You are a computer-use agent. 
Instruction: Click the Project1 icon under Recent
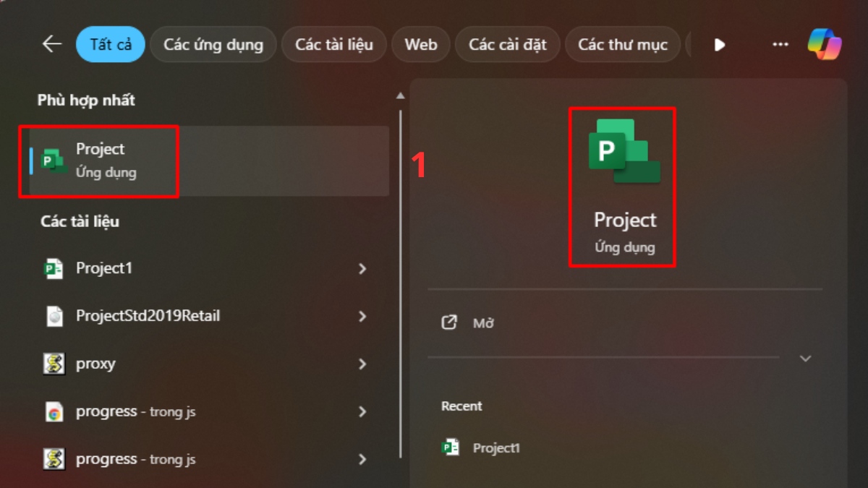tap(451, 448)
